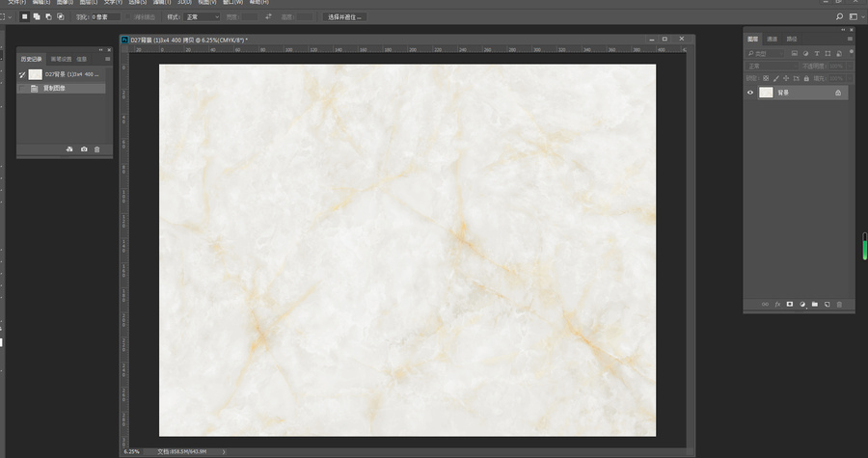Toggle the layer filtering on/off switch

point(851,52)
